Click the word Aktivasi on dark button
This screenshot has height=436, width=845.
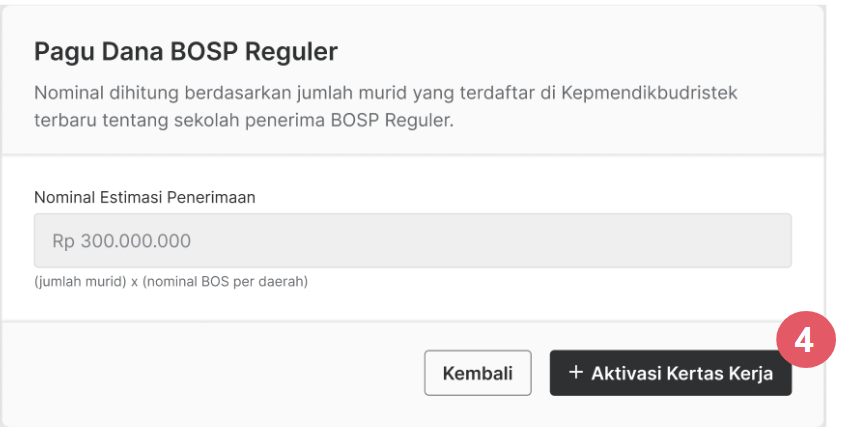click(626, 373)
